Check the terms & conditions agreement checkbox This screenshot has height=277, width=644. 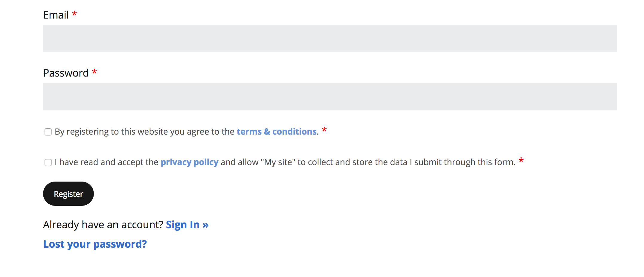[x=48, y=132]
